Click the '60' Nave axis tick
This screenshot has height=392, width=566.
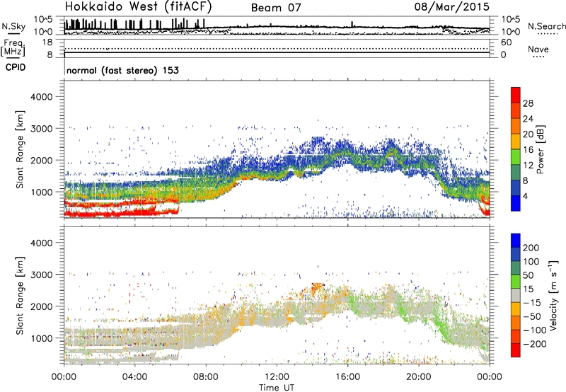[x=506, y=42]
